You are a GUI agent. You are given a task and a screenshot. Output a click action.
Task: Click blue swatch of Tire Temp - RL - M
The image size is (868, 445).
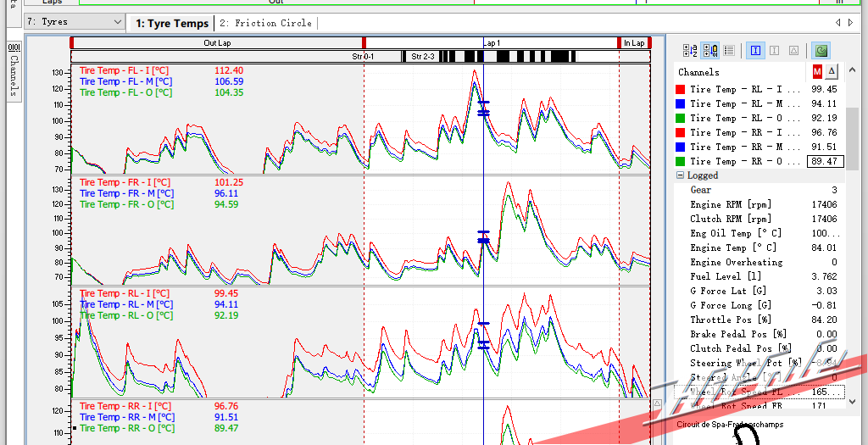(x=681, y=103)
